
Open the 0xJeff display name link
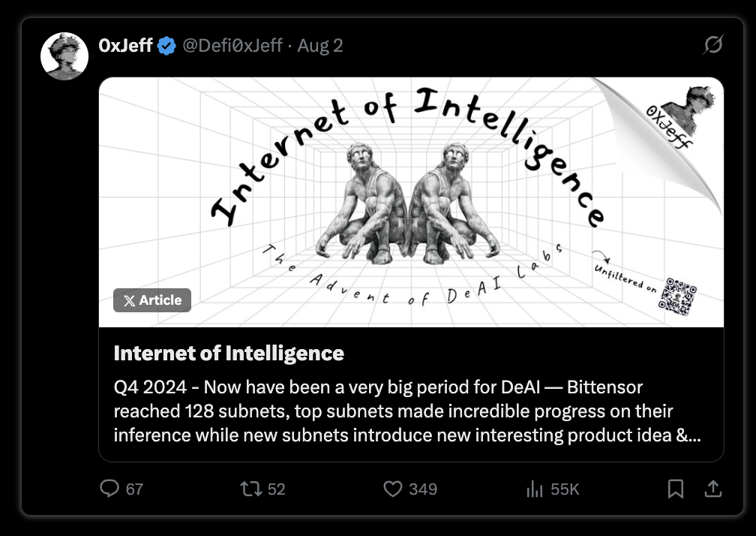(125, 45)
